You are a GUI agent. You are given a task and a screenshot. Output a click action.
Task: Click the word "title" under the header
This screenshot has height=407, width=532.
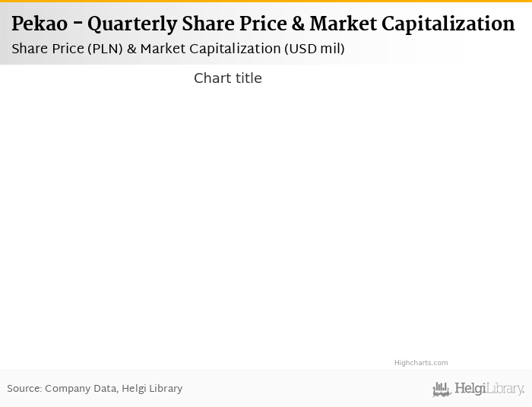pyautogui.click(x=245, y=78)
